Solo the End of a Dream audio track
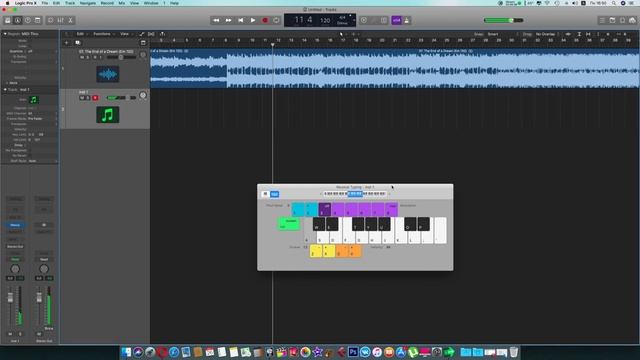The image size is (640, 360). pyautogui.click(x=88, y=57)
